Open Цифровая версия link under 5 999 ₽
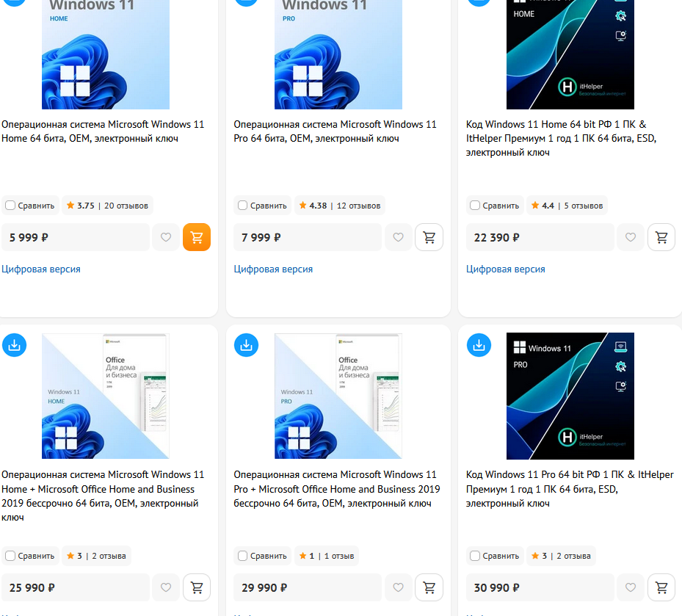This screenshot has width=682, height=616. (x=41, y=269)
